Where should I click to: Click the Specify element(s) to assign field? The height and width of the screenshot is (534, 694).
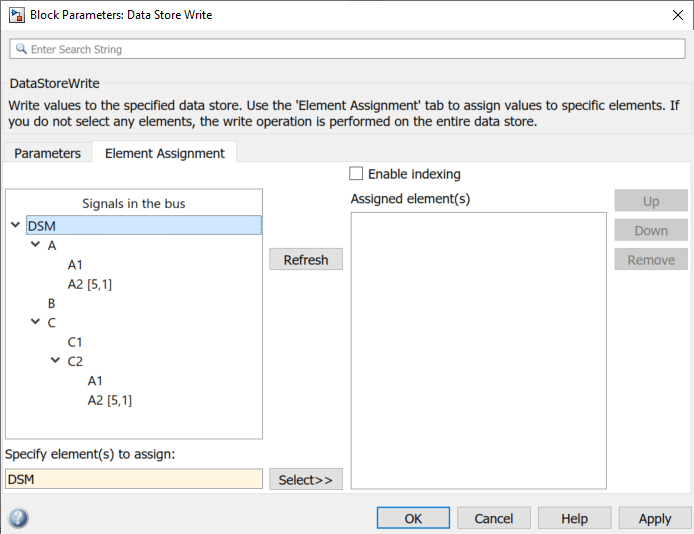pos(134,479)
